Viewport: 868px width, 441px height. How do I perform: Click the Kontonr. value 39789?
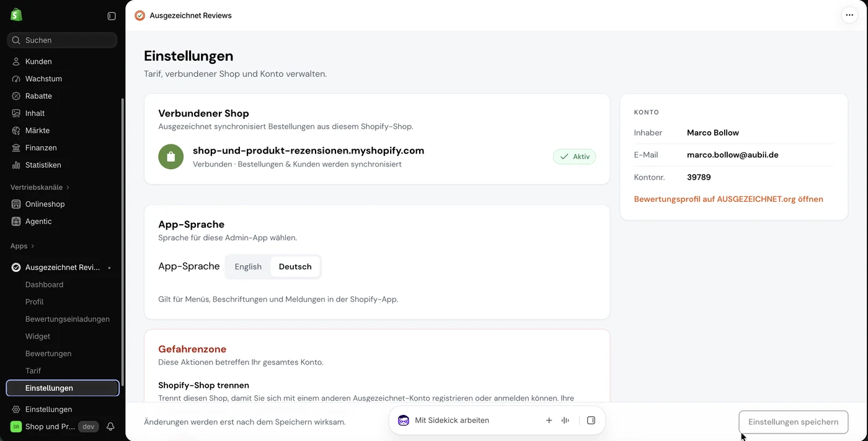[x=699, y=177]
